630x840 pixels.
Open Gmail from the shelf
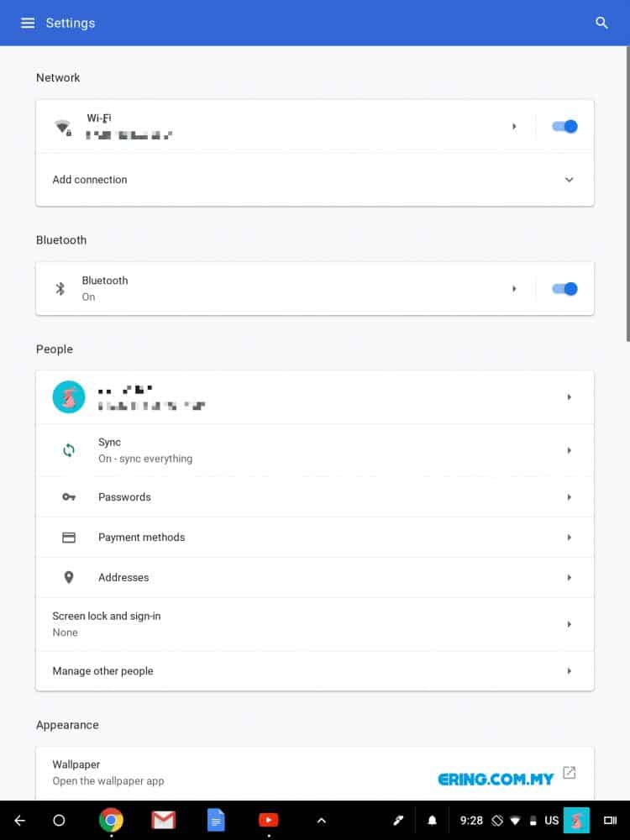click(164, 820)
